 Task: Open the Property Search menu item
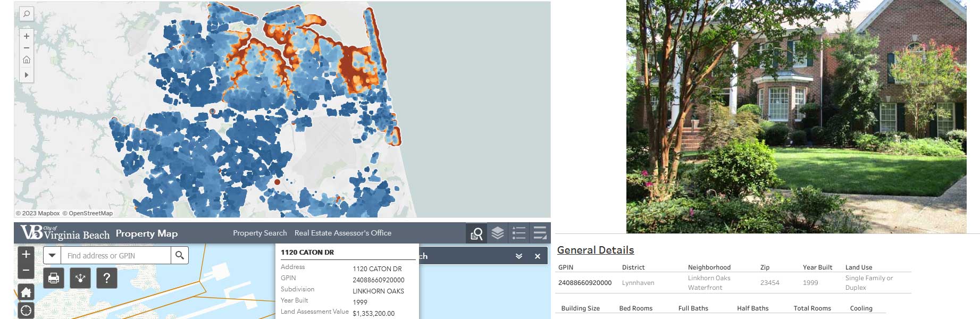(259, 233)
